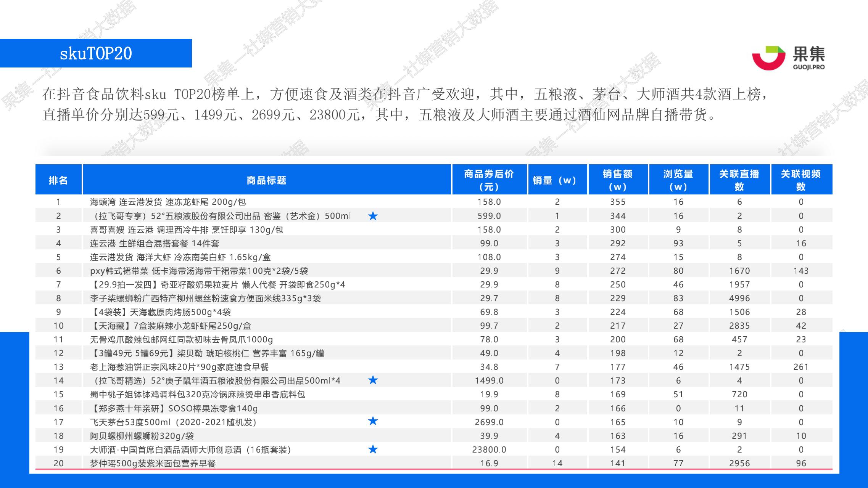The height and width of the screenshot is (488, 868).
Task: Click rank number 1
Action: pos(58,202)
